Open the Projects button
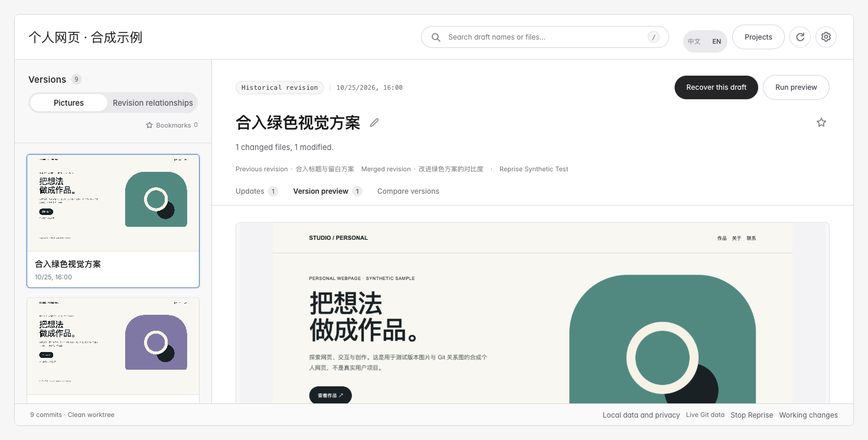 (758, 37)
